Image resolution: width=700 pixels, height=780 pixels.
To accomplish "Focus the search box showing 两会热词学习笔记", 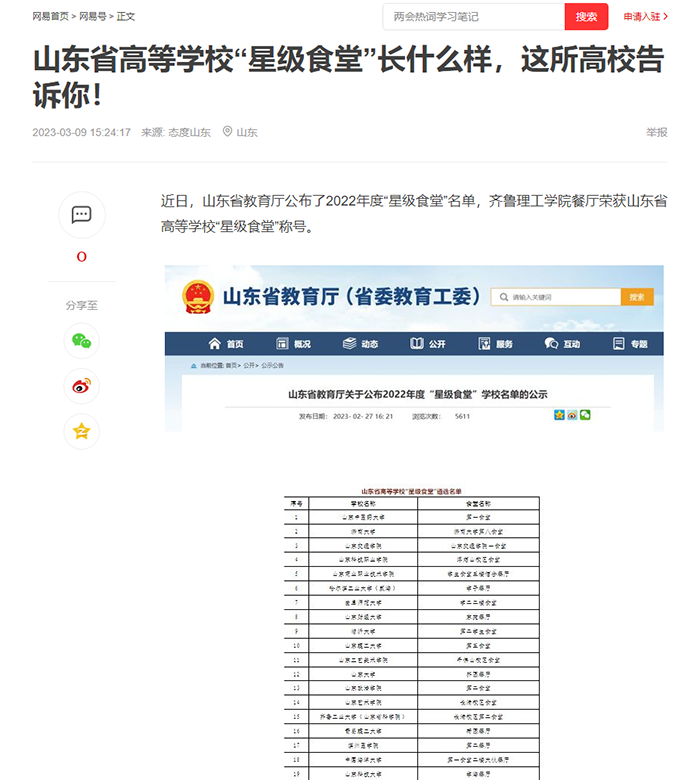I will tap(473, 17).
